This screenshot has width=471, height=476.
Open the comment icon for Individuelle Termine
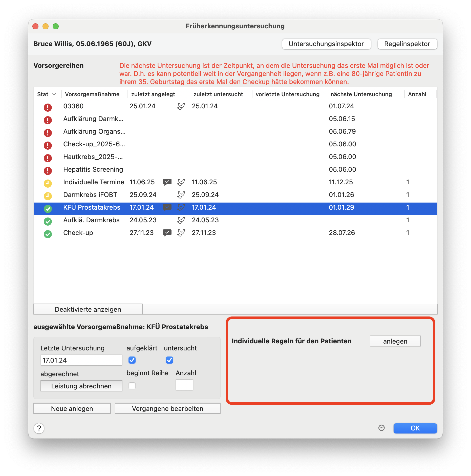click(167, 182)
